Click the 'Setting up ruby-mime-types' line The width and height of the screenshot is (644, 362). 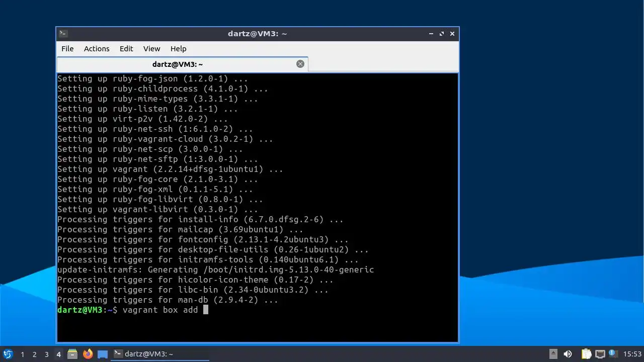pyautogui.click(x=157, y=99)
